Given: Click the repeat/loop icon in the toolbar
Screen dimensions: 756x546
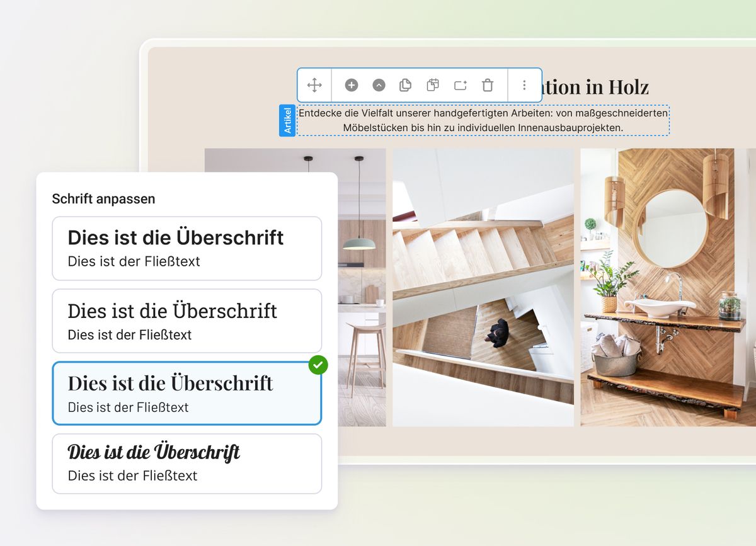Looking at the screenshot, I should click(460, 85).
